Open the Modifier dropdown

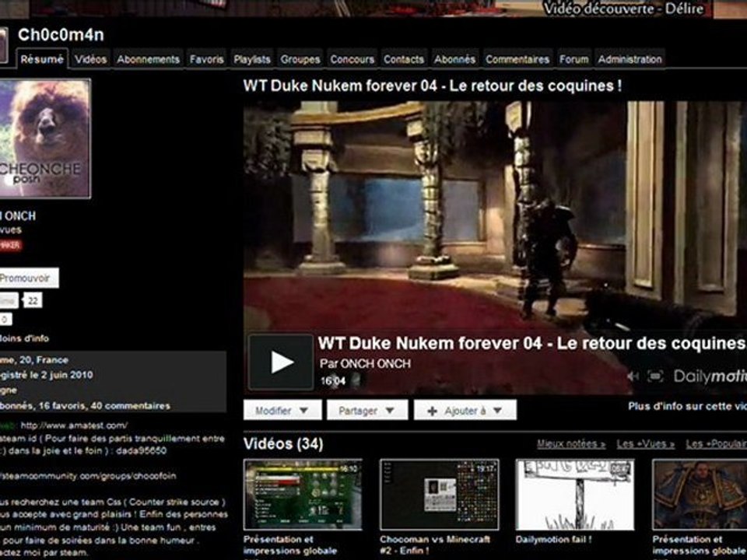coord(282,411)
